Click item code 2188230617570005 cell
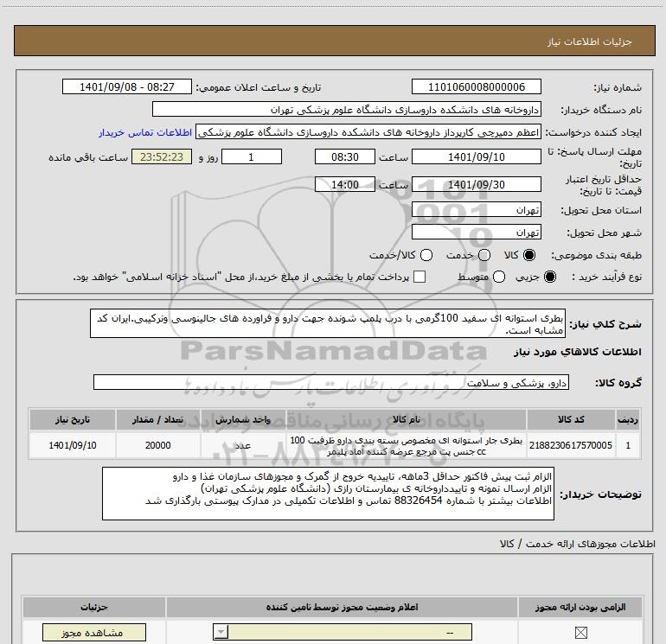Viewport: 666px width, 644px height. coord(571,445)
